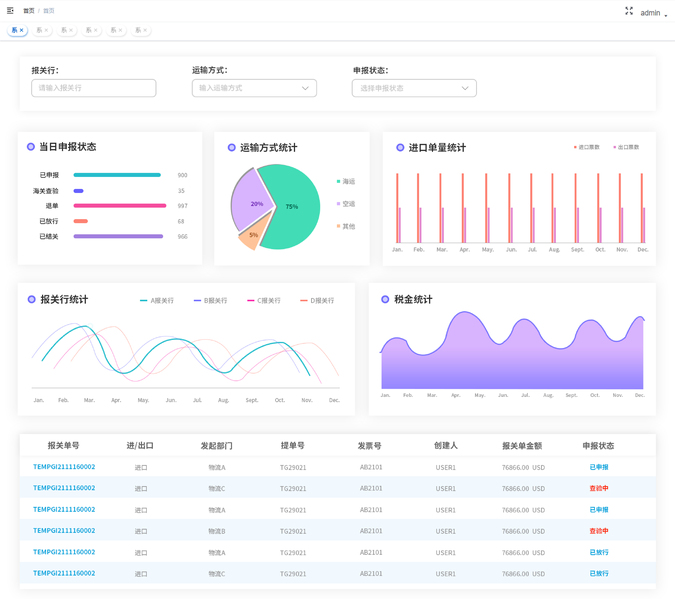Screen dimensions: 675x600
Task: Click the circle icon beside 进口单量统计 title
Action: (400, 148)
